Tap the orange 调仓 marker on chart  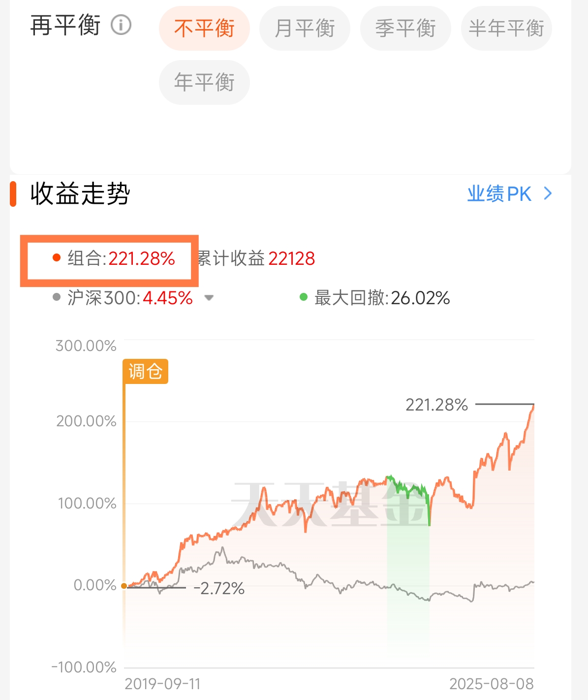[145, 371]
